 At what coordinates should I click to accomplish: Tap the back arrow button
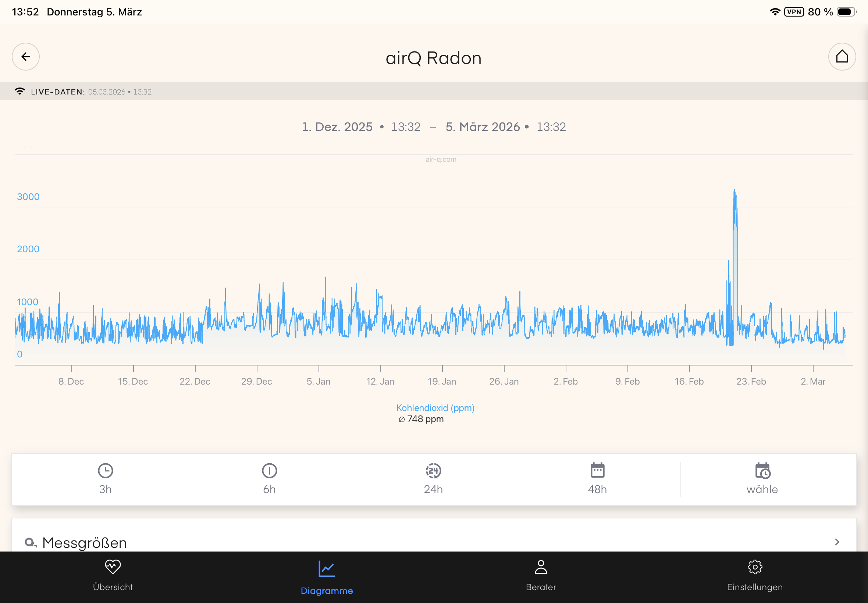point(26,57)
